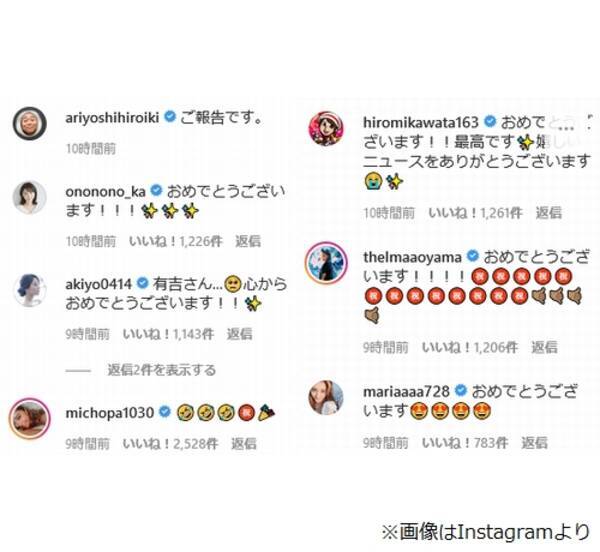Open hiromikawata163's cartoon avatar
600x552 pixels.
[x=326, y=129]
